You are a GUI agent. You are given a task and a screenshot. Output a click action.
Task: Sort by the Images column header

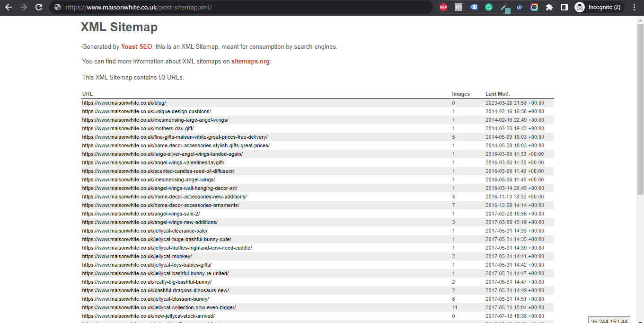pyautogui.click(x=461, y=94)
